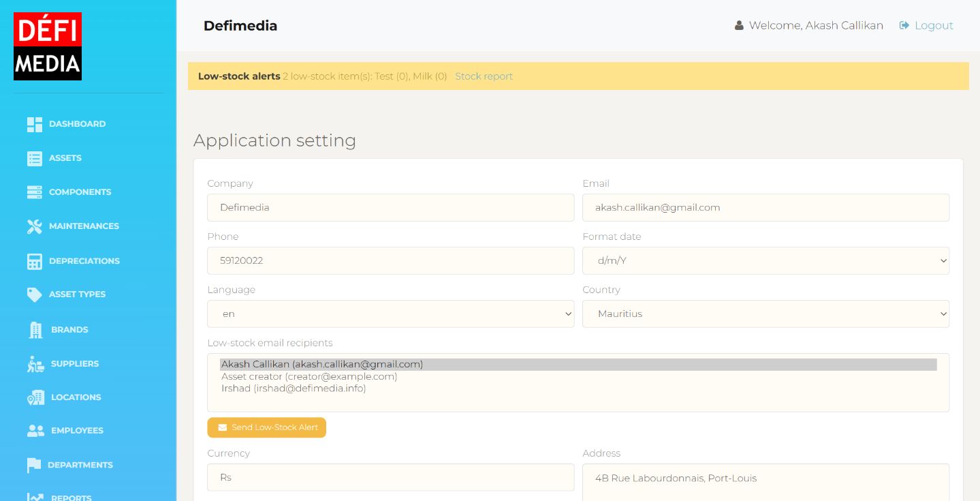Click the Reports chart icon

(x=35, y=498)
